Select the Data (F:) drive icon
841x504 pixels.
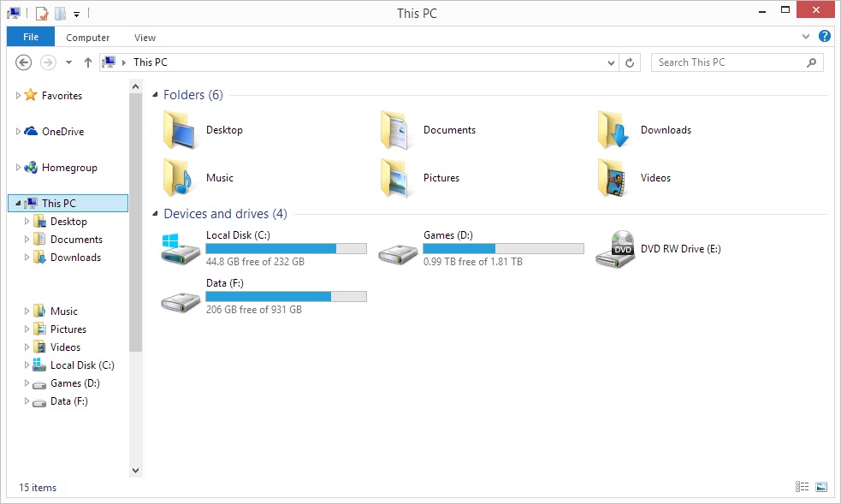[x=181, y=302]
